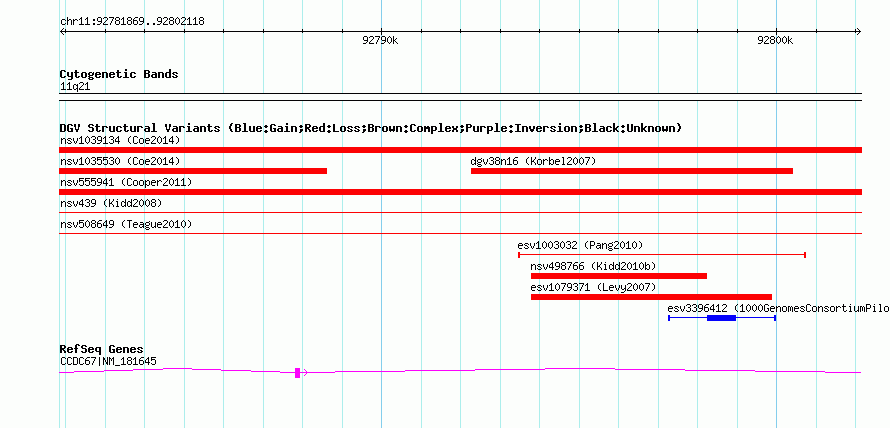Image resolution: width=890 pixels, height=428 pixels.
Task: Open the nsv498766 (Kidd2010b) label
Action: pyautogui.click(x=593, y=266)
